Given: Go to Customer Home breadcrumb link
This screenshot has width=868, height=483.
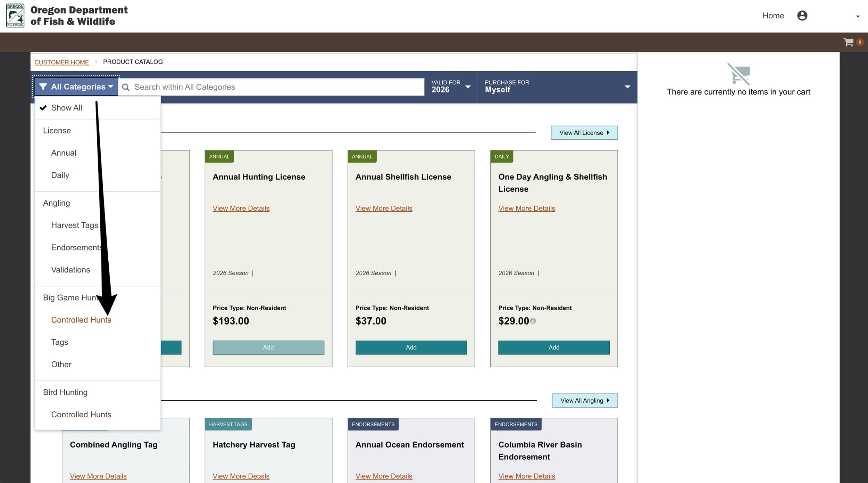Looking at the screenshot, I should click(x=61, y=62).
